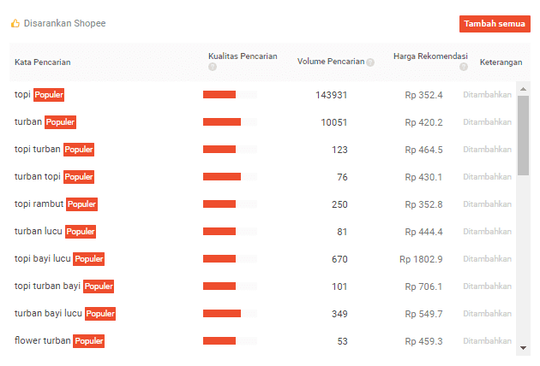Open the Harga Rekomendasi help icon
The height and width of the screenshot is (366, 540).
pyautogui.click(x=464, y=67)
